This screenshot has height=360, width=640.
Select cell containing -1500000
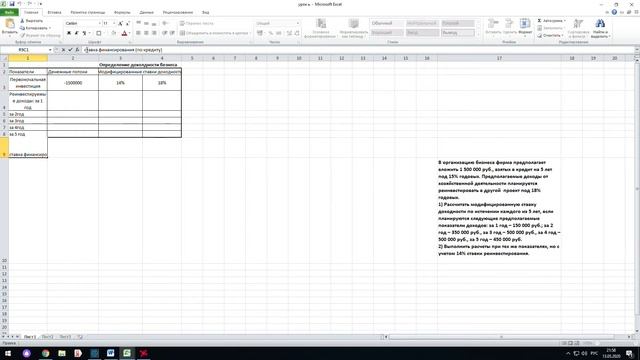tap(73, 83)
